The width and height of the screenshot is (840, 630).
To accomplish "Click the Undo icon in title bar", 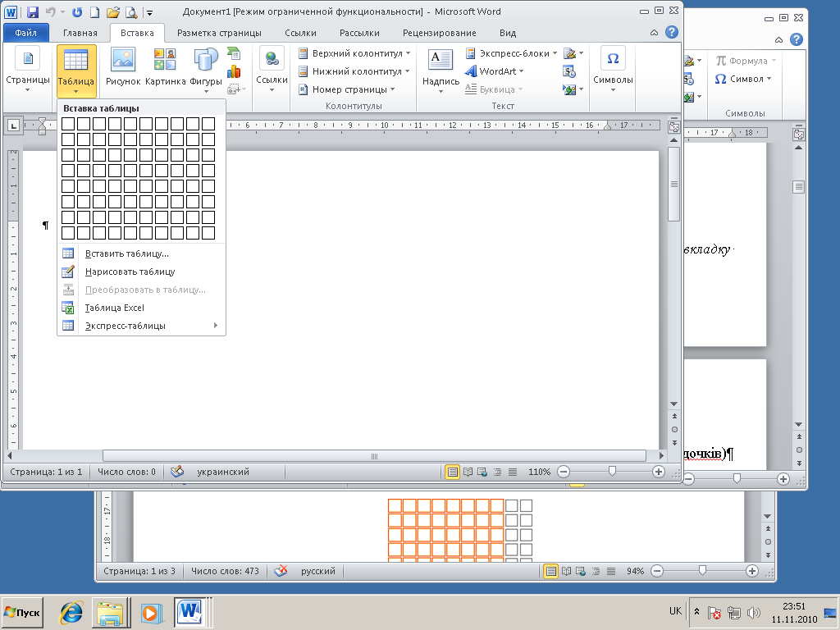I will (x=51, y=11).
